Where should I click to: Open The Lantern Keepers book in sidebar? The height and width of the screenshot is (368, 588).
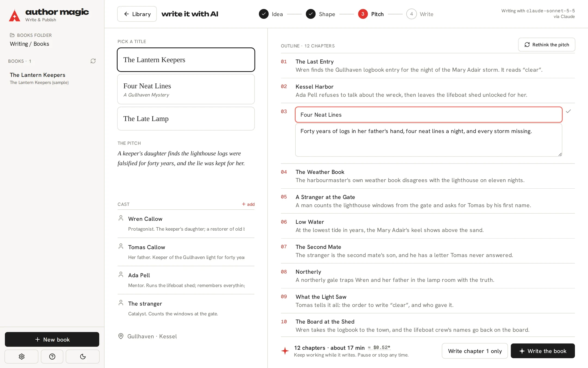click(52, 78)
